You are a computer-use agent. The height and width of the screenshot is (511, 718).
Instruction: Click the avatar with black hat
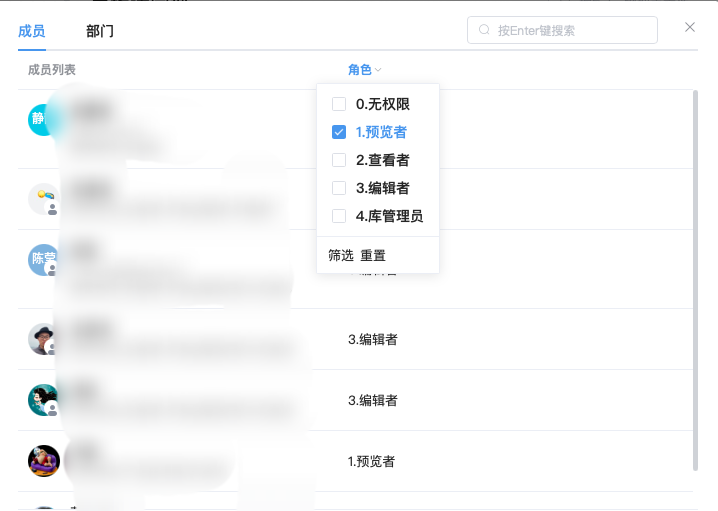coord(42,339)
